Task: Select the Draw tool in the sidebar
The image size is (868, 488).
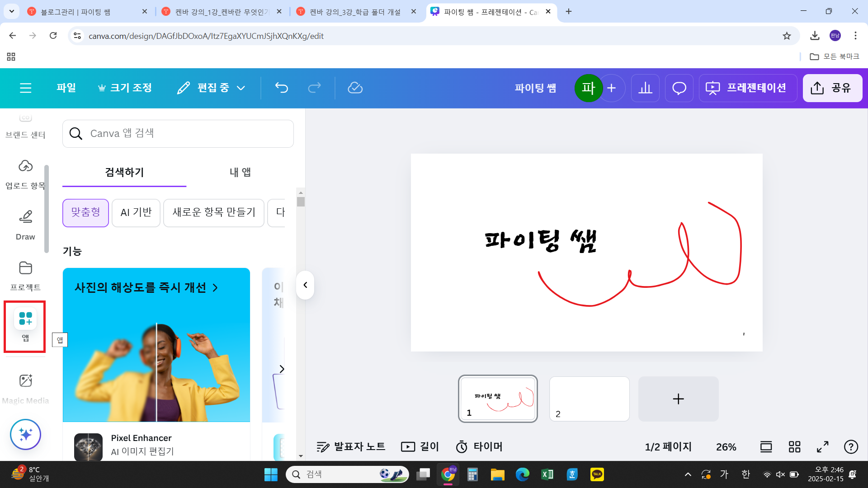Action: coord(25,225)
